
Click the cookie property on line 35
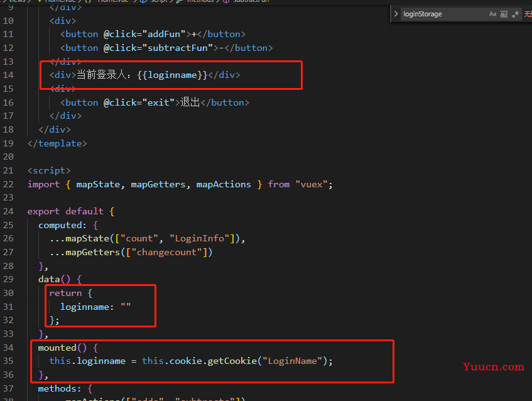(x=185, y=361)
